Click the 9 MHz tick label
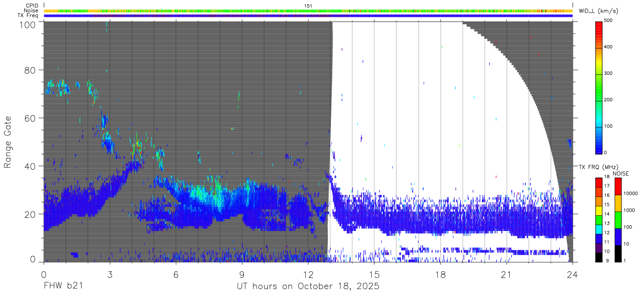 (x=607, y=260)
